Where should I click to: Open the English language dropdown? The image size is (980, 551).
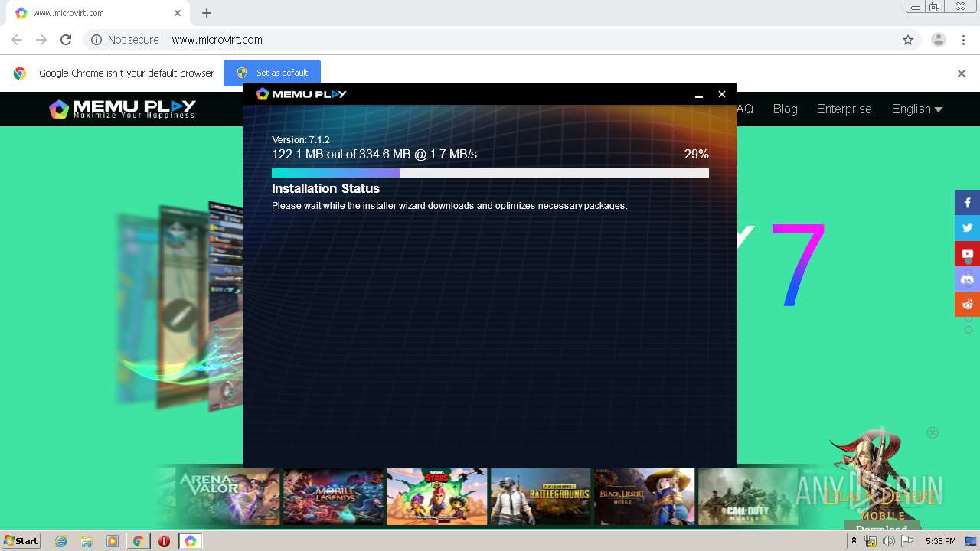tap(916, 109)
